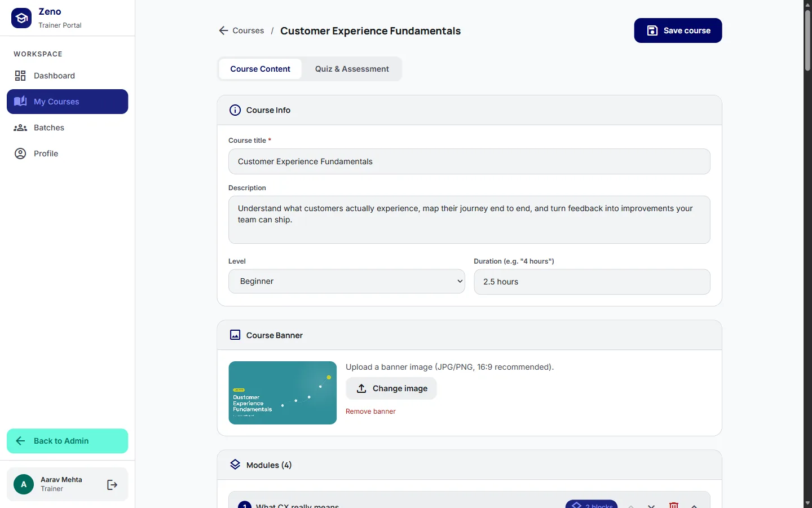This screenshot has height=508, width=812.
Task: Click the banner upload instructions text
Action: (x=450, y=367)
